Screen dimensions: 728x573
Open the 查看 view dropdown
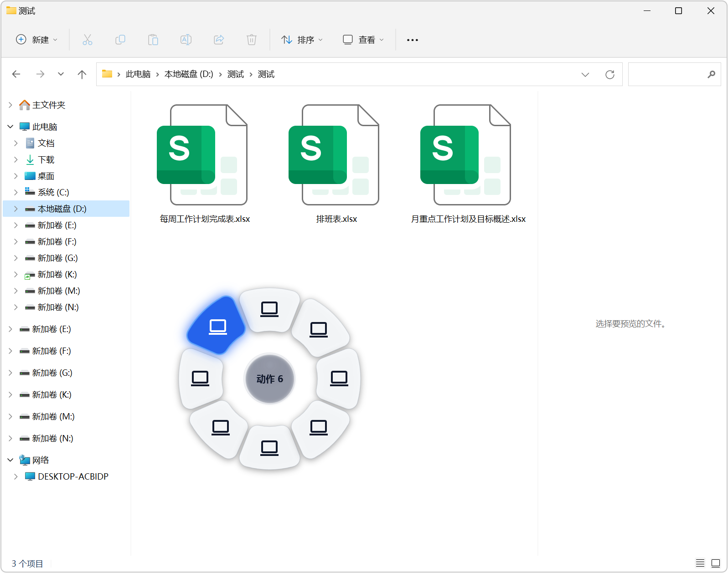tap(363, 40)
